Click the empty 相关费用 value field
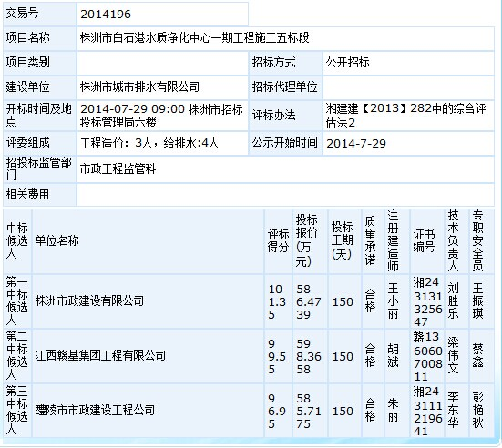This screenshot has width=502, height=448. pyautogui.click(x=285, y=195)
